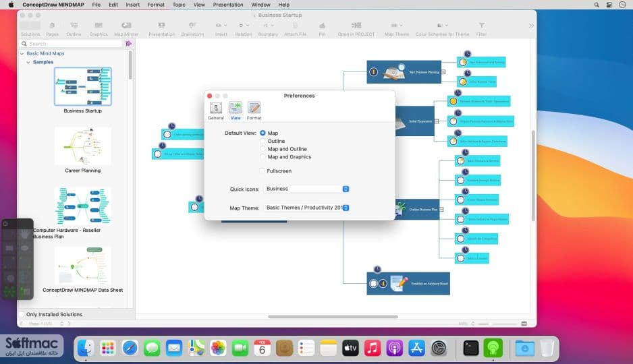
Task: Collapse the Samples subgroup
Action: click(x=28, y=63)
